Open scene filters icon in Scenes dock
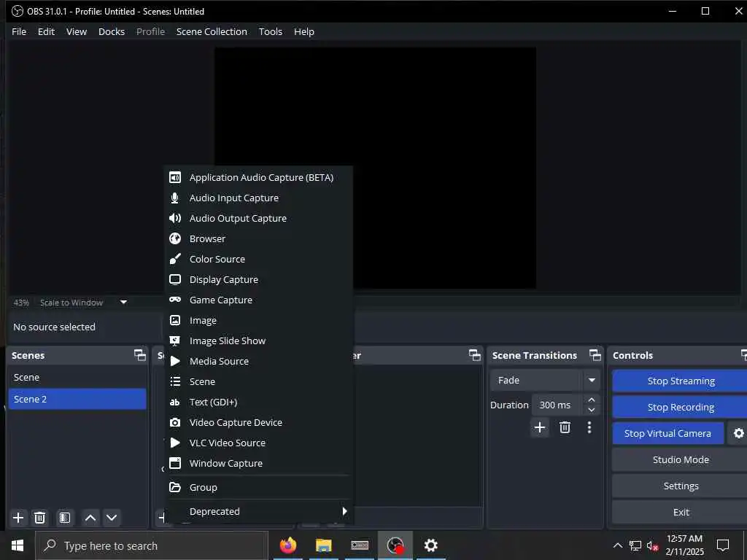 (x=65, y=518)
